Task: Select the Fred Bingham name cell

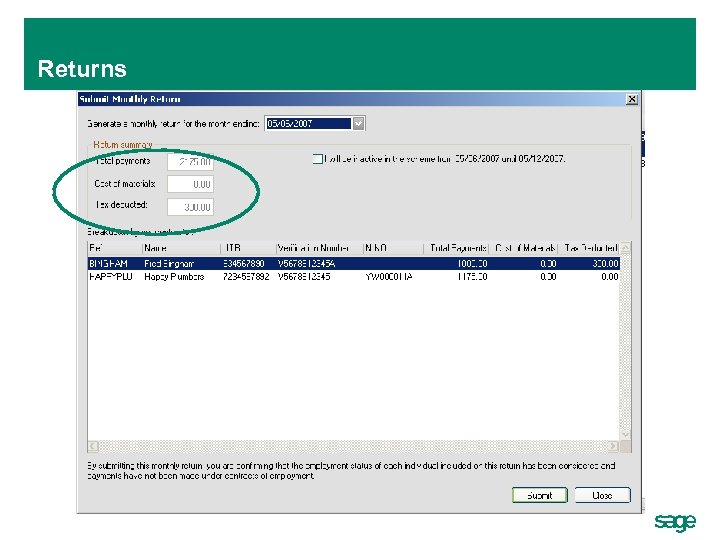Action: [x=169, y=264]
